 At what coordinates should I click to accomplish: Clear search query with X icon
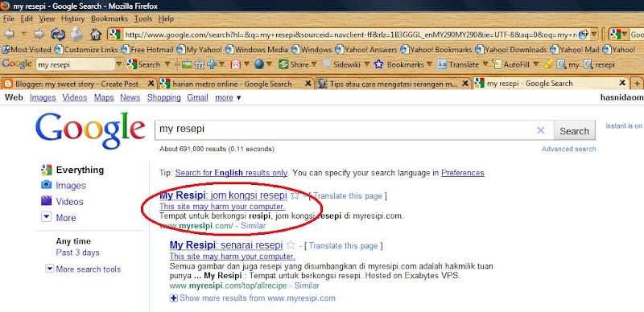(540, 130)
